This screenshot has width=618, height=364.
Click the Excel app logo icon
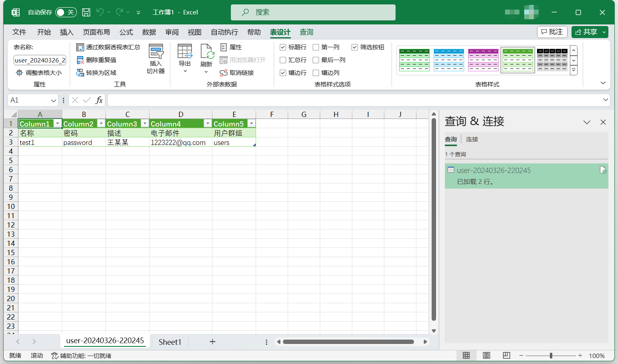pyautogui.click(x=16, y=12)
